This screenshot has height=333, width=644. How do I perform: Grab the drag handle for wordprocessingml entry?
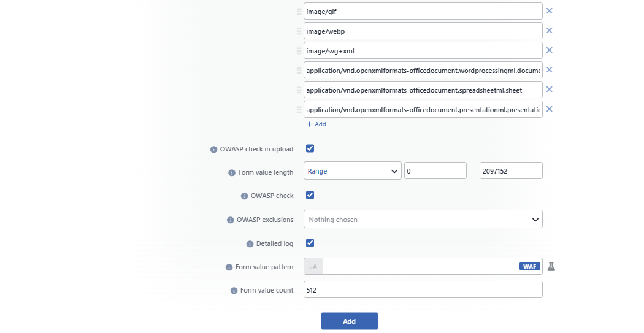[x=299, y=71]
